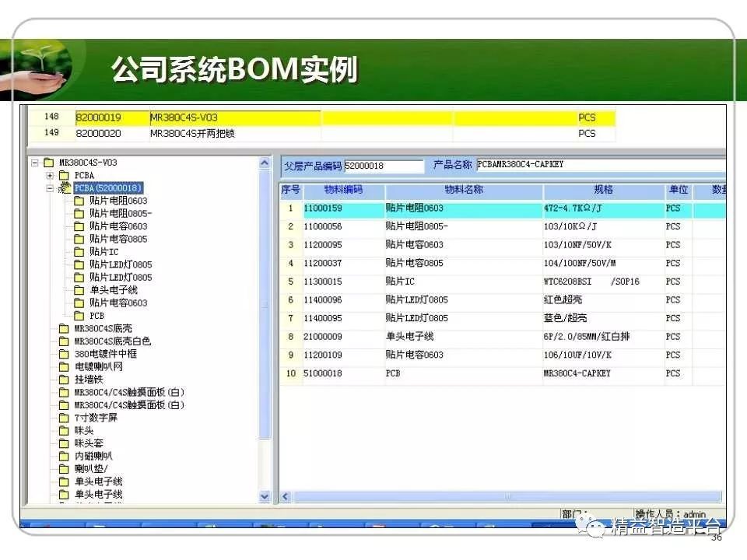
Task: Click the folder icon beside 贴片IC
Action: click(79, 252)
